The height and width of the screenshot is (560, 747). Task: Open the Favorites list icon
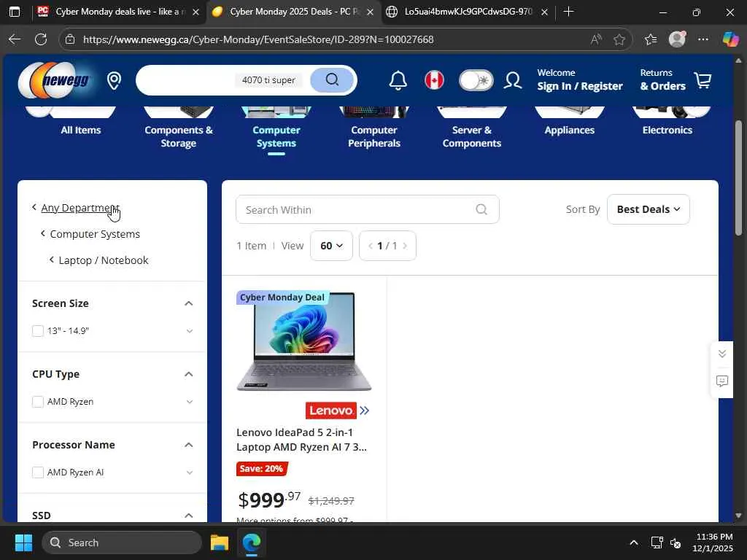[651, 39]
